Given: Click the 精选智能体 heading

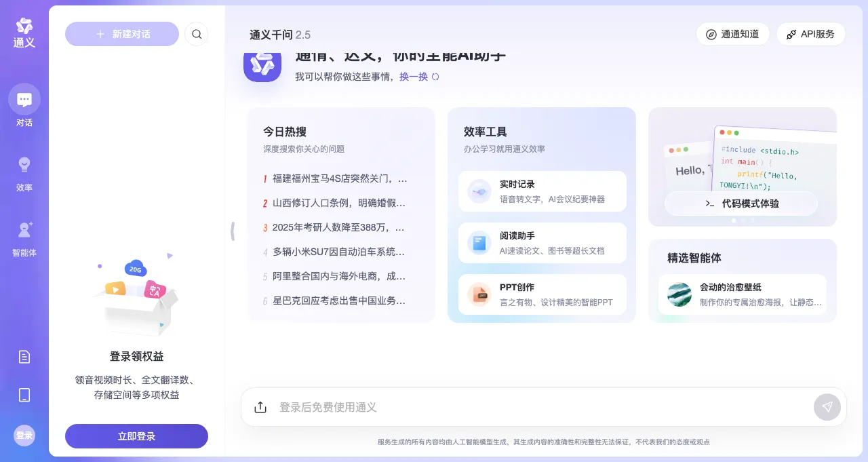Looking at the screenshot, I should 694,258.
